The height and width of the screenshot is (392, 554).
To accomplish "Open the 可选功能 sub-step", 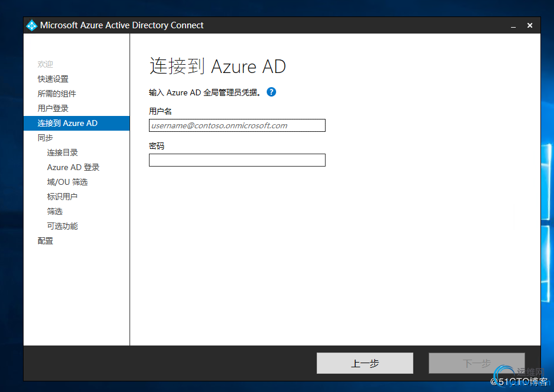I will pyautogui.click(x=62, y=226).
